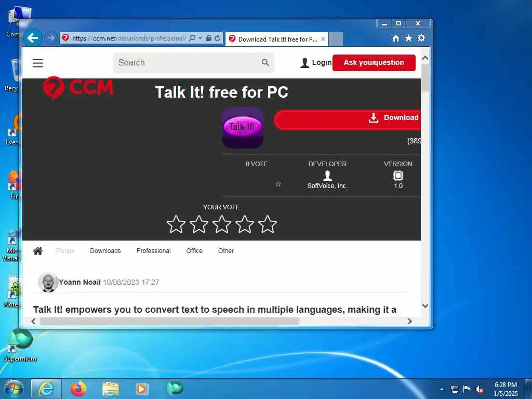This screenshot has height=399, width=532.
Task: Click the developer person icon
Action: coord(327,176)
